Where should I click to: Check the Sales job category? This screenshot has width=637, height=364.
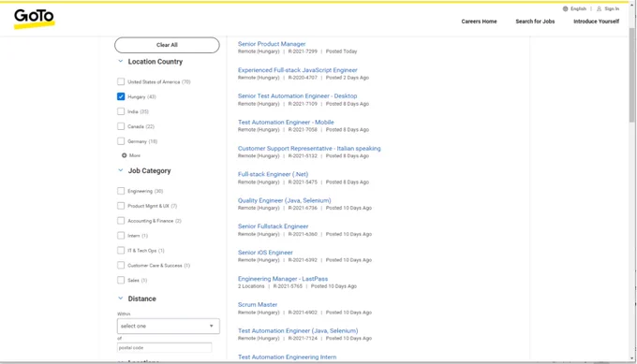[x=121, y=280]
